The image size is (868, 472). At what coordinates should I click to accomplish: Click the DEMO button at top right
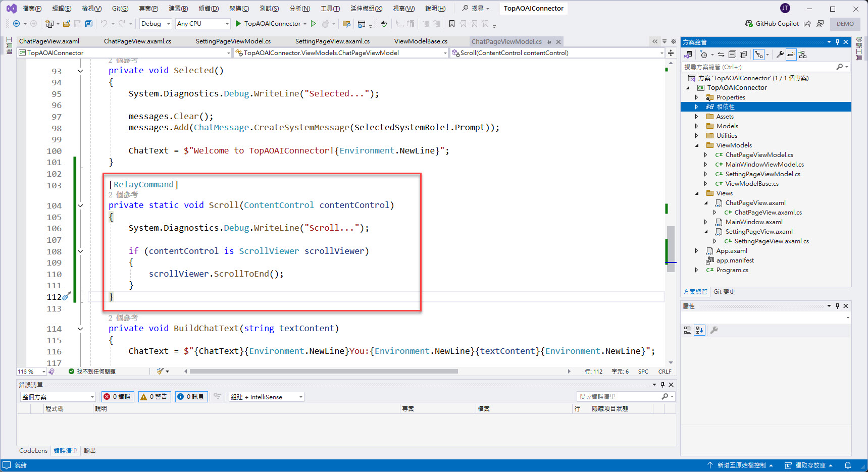click(845, 24)
